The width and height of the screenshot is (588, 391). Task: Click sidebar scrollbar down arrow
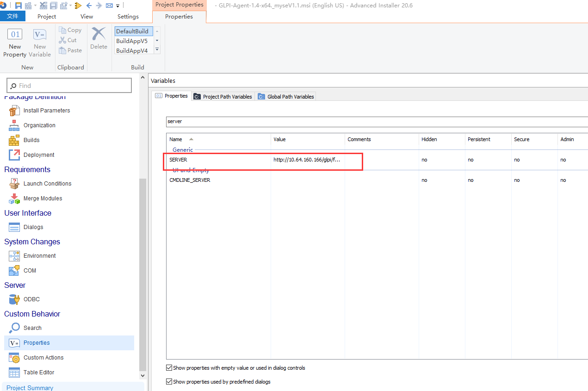(142, 376)
